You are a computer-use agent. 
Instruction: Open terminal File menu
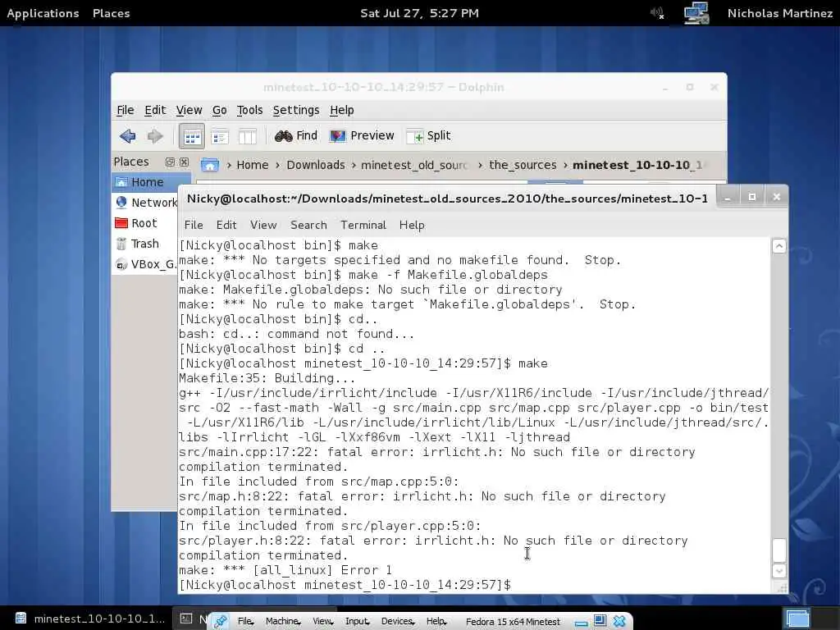click(194, 225)
